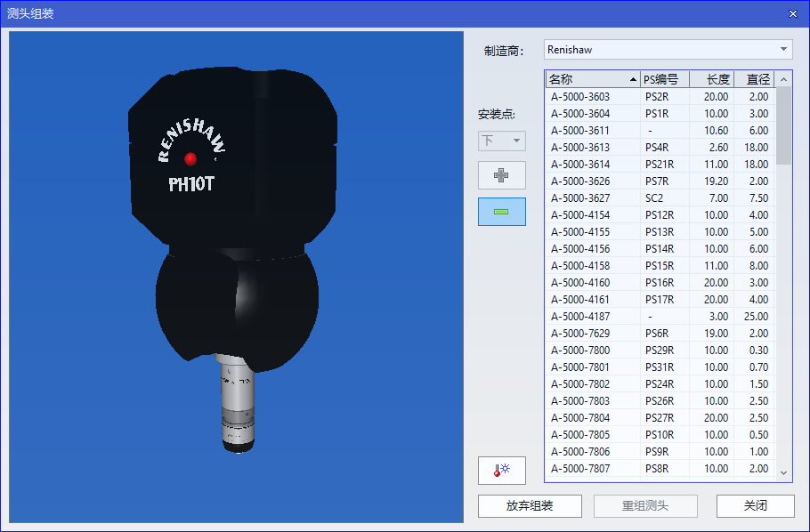Select row A-5000-3614
This screenshot has height=532, width=810.
click(x=660, y=165)
